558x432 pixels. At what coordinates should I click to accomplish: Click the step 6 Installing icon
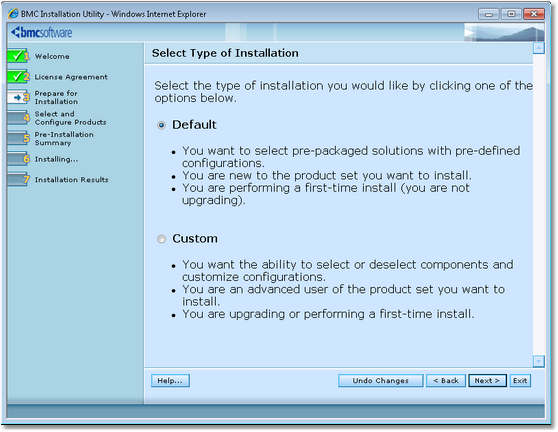coord(18,159)
